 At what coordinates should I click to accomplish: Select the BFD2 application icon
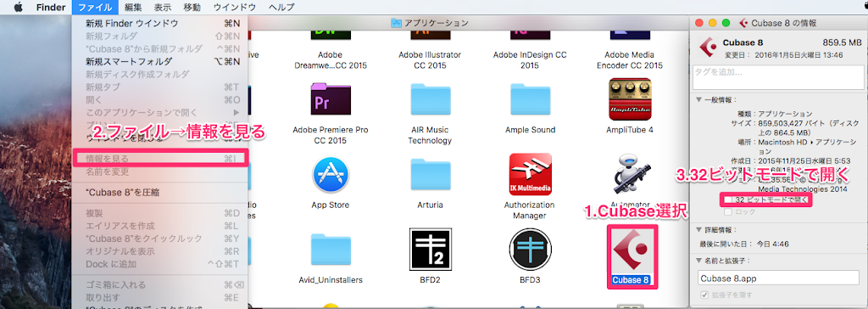click(x=430, y=249)
